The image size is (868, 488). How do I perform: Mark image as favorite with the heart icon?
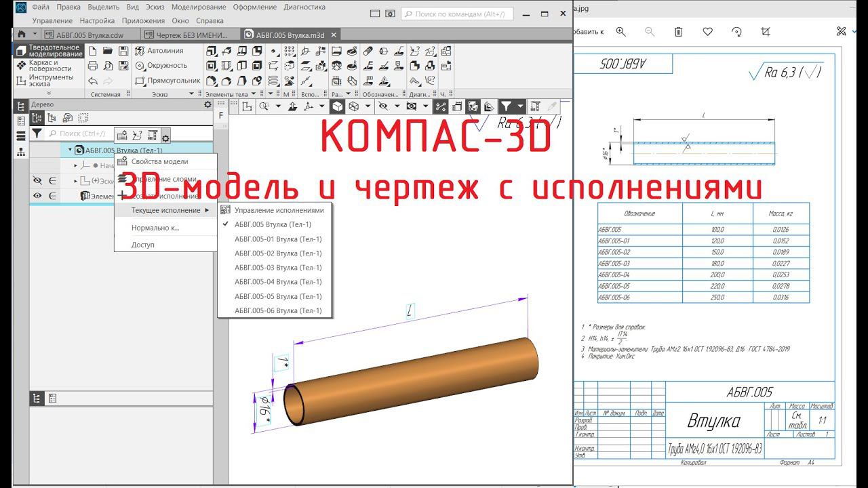click(x=707, y=32)
